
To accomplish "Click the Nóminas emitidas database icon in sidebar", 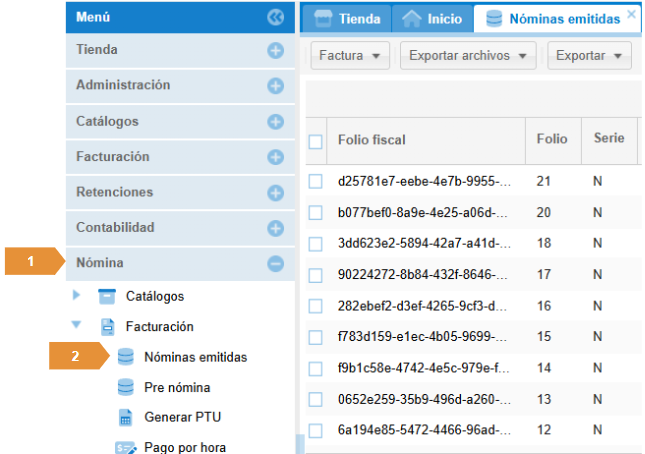I will pyautogui.click(x=125, y=357).
